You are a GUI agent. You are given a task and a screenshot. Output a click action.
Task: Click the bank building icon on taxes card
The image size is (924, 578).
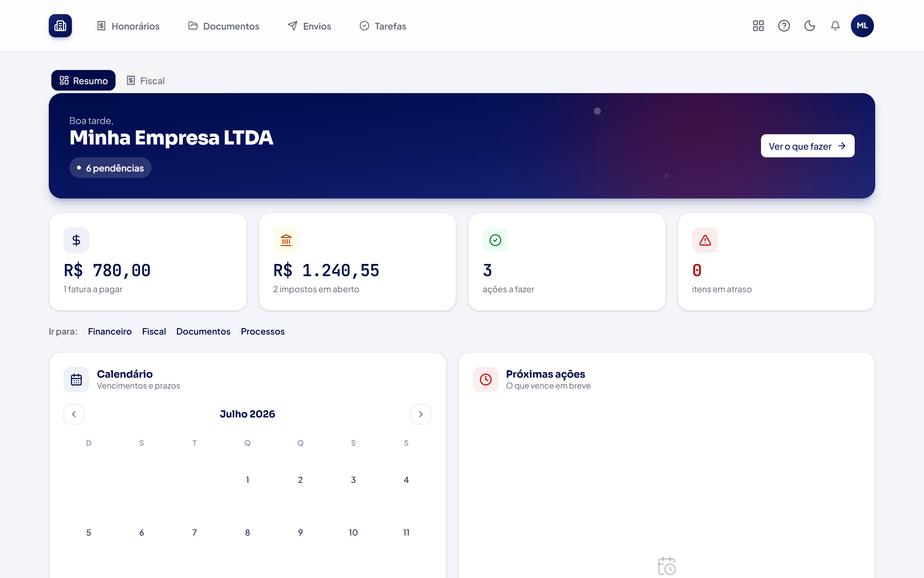(286, 240)
